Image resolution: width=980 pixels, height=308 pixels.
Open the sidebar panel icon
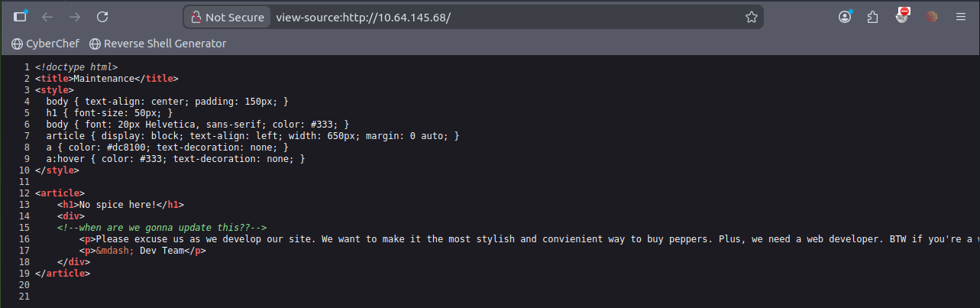pyautogui.click(x=21, y=17)
